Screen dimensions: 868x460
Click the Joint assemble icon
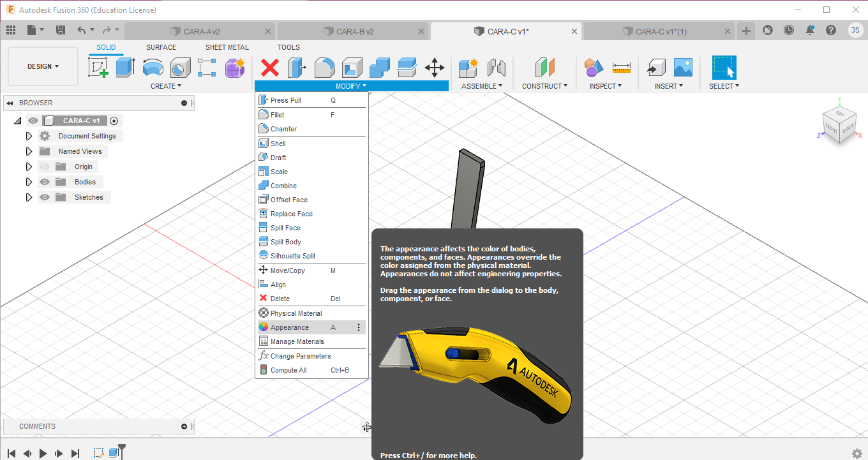pyautogui.click(x=496, y=67)
